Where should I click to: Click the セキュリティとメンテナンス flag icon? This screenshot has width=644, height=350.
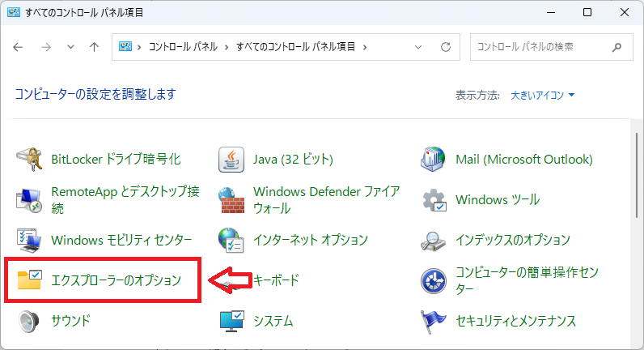(x=434, y=321)
